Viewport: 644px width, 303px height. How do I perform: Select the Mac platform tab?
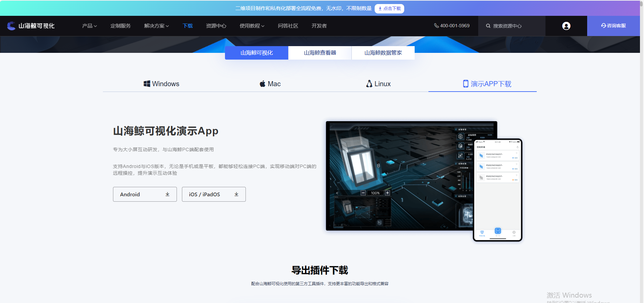coord(270,84)
